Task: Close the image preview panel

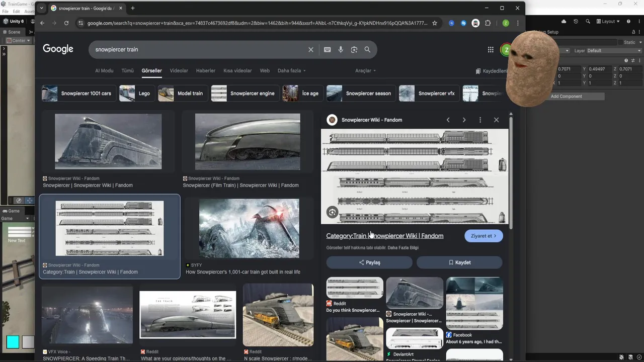Action: click(x=496, y=120)
